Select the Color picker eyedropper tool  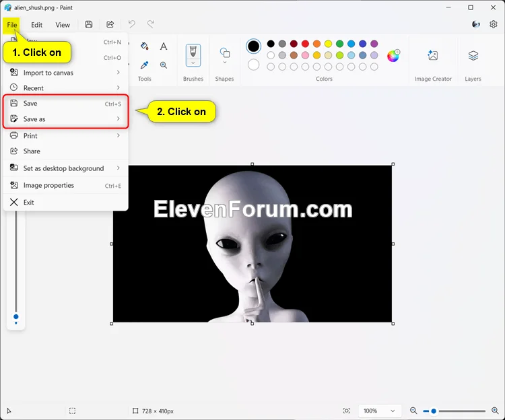[144, 65]
